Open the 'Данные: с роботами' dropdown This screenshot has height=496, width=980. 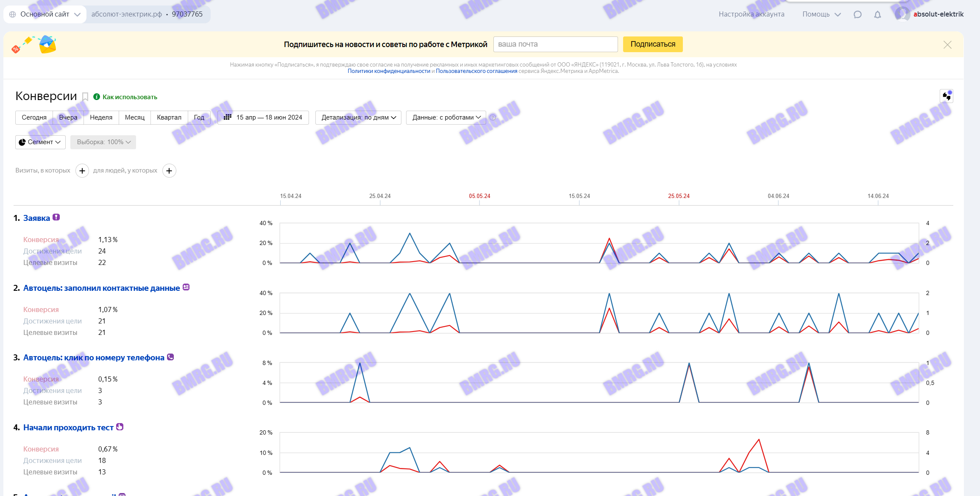point(446,117)
